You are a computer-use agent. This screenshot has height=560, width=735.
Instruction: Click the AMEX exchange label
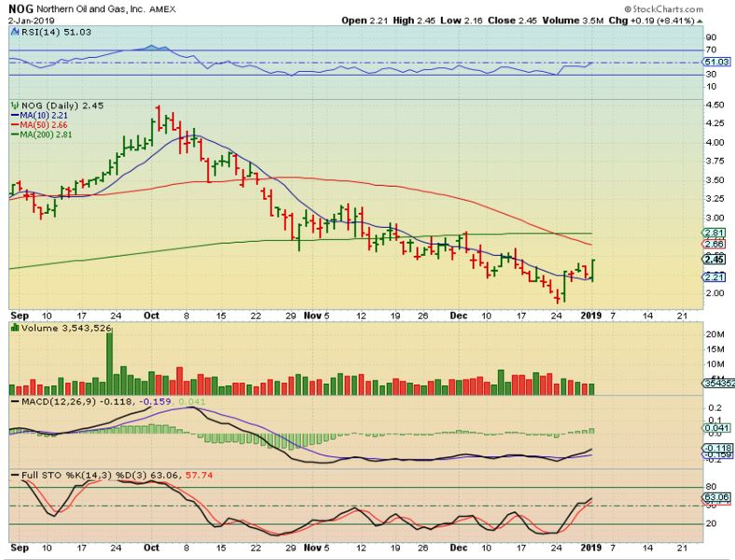(163, 9)
